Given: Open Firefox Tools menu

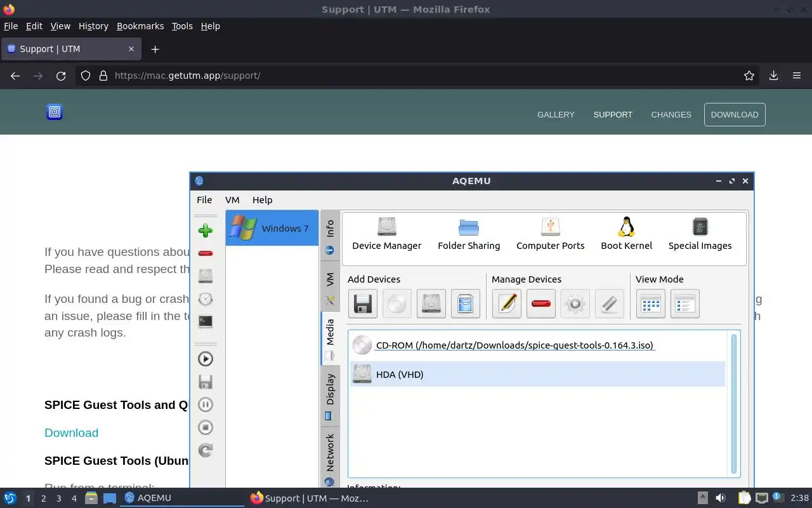Looking at the screenshot, I should 182,26.
